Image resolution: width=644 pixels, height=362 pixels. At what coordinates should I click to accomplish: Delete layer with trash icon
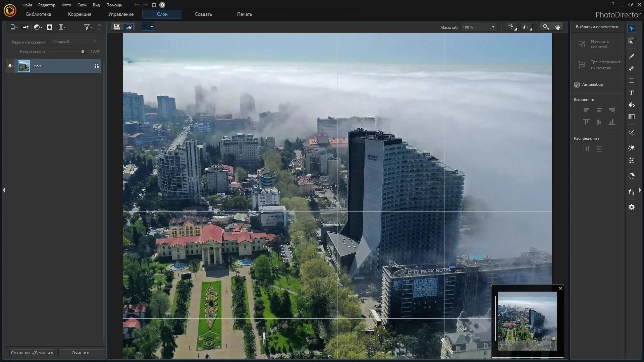click(99, 27)
